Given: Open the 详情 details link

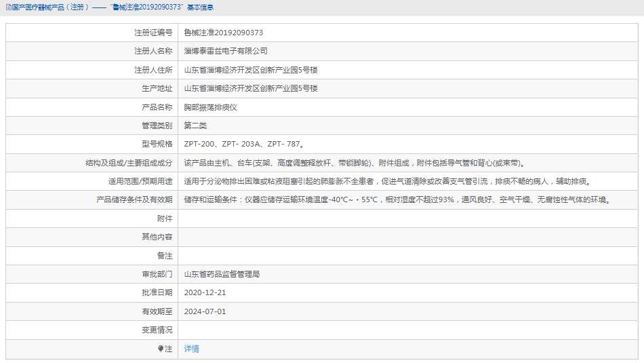Looking at the screenshot, I should [x=192, y=349].
